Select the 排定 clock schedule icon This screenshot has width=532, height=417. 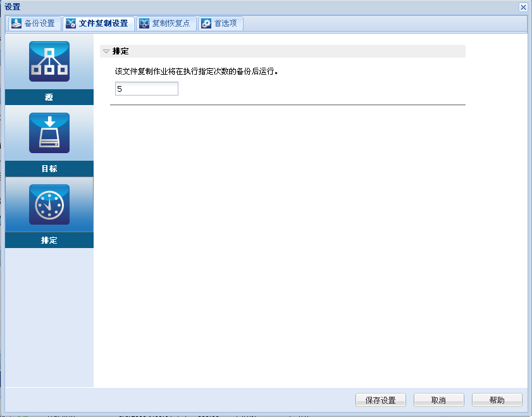click(x=49, y=204)
